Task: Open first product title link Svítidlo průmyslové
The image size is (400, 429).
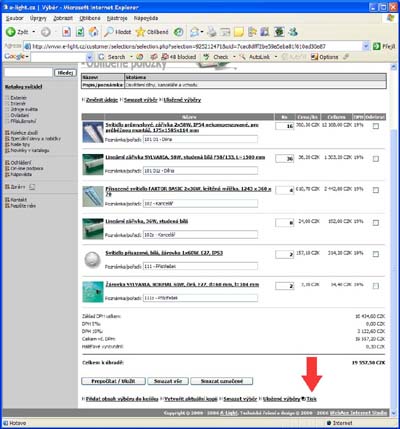Action: pos(182,127)
